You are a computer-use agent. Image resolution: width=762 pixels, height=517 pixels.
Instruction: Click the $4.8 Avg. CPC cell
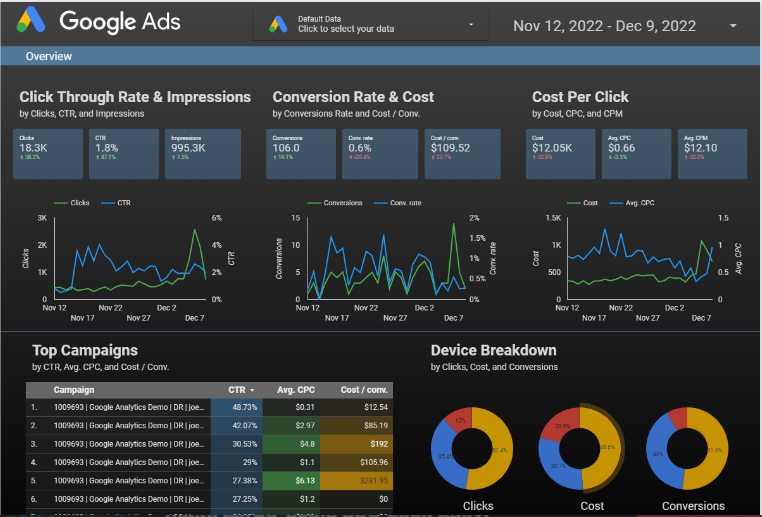(291, 444)
